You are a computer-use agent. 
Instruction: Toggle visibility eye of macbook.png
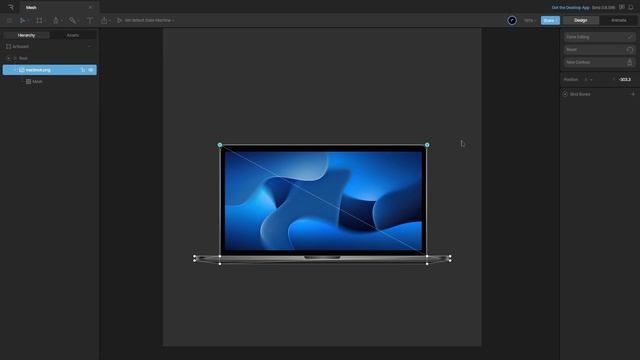pyautogui.click(x=91, y=70)
